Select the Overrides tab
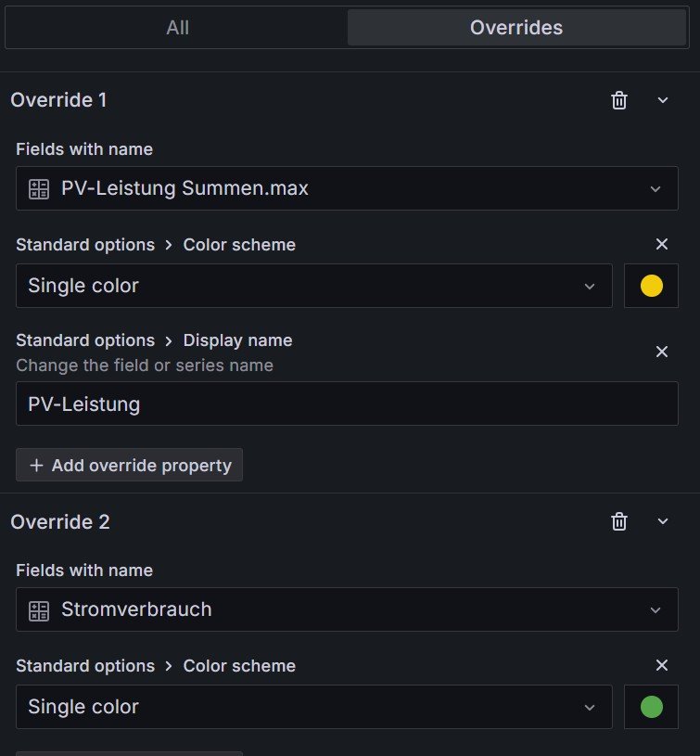700x756 pixels. tap(516, 28)
